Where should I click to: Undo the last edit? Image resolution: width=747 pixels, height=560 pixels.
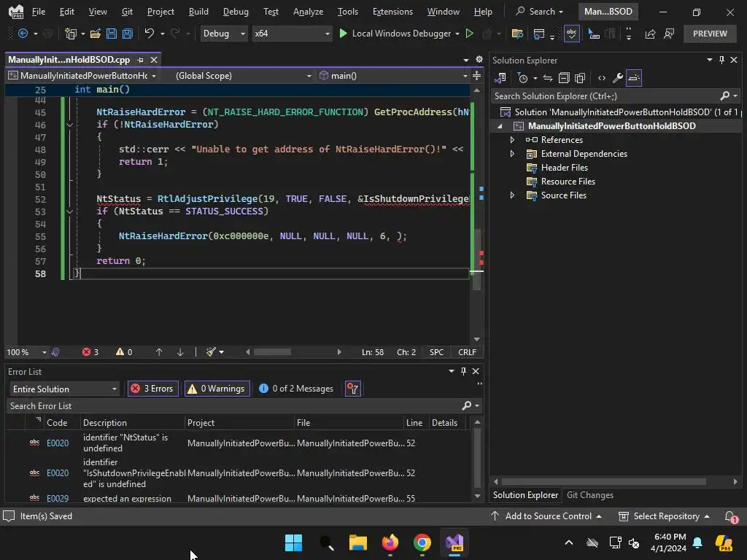[149, 34]
